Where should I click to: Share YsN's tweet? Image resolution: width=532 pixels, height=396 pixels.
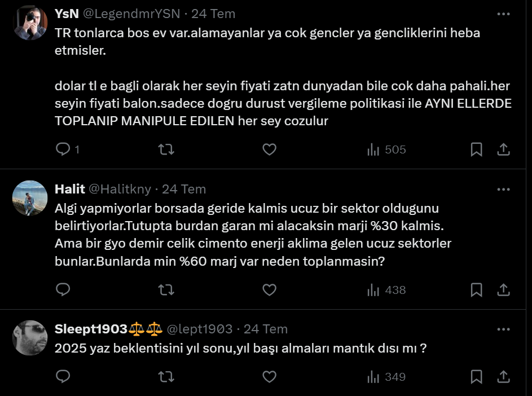503,149
